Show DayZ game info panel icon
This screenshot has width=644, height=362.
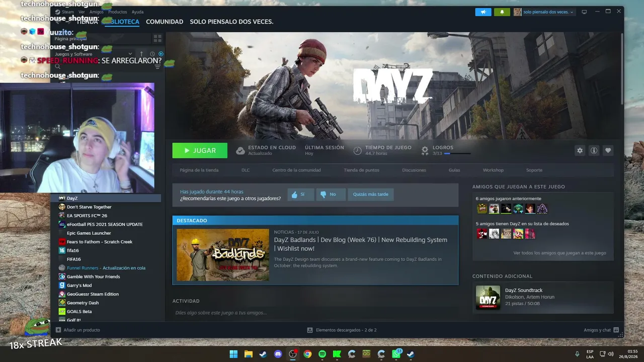[x=594, y=150]
